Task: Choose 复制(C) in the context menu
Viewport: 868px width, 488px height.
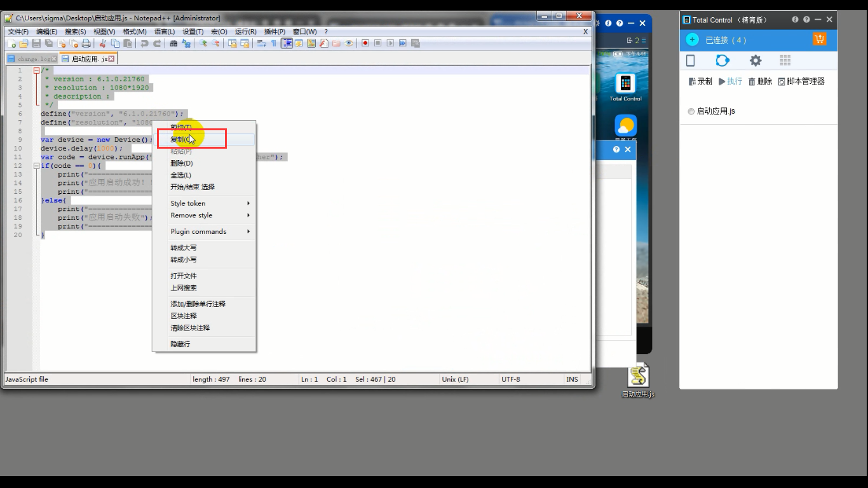Action: [204, 139]
